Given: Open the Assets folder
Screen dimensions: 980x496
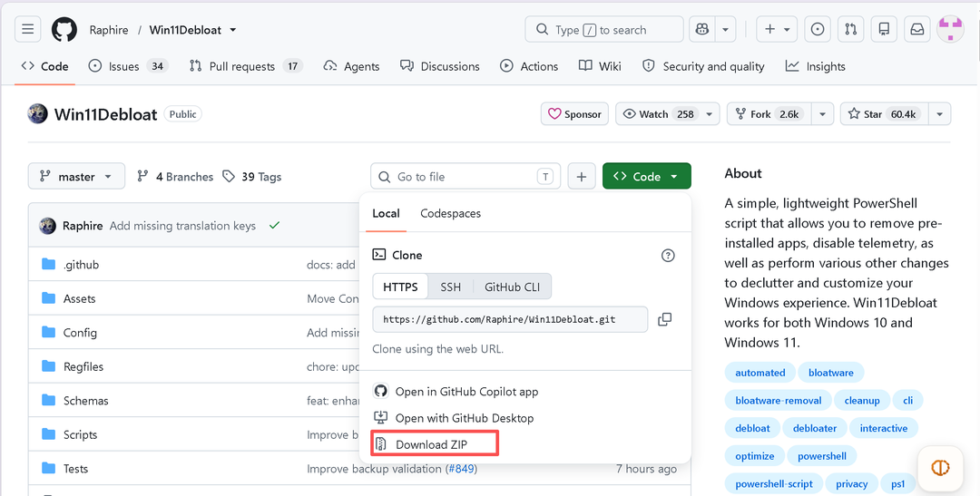Looking at the screenshot, I should (79, 298).
